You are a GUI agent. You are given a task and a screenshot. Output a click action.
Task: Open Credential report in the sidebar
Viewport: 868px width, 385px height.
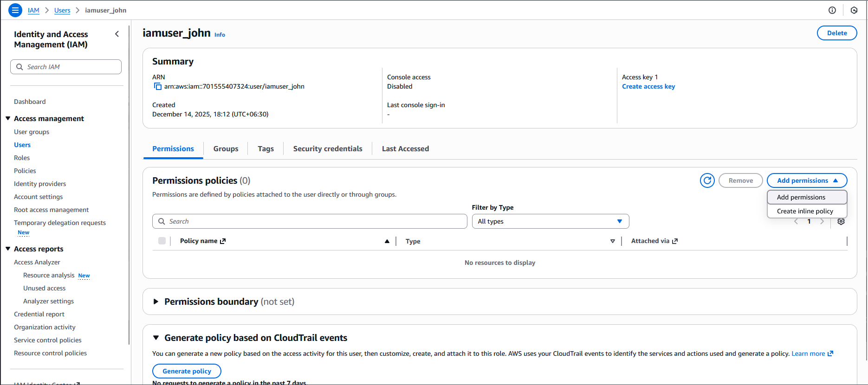[39, 314]
